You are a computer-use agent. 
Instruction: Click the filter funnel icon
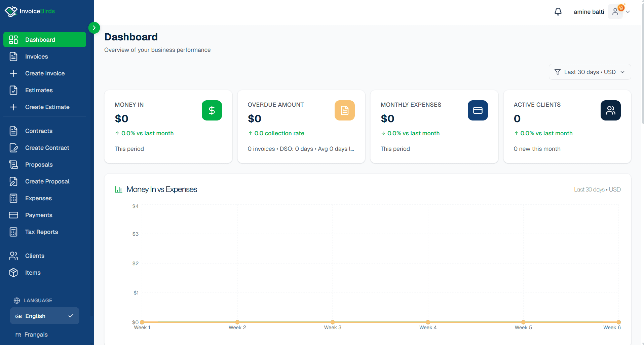(558, 72)
